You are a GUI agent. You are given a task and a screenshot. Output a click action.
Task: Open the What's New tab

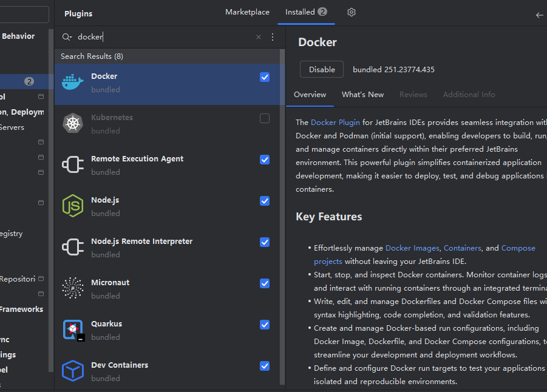(362, 95)
